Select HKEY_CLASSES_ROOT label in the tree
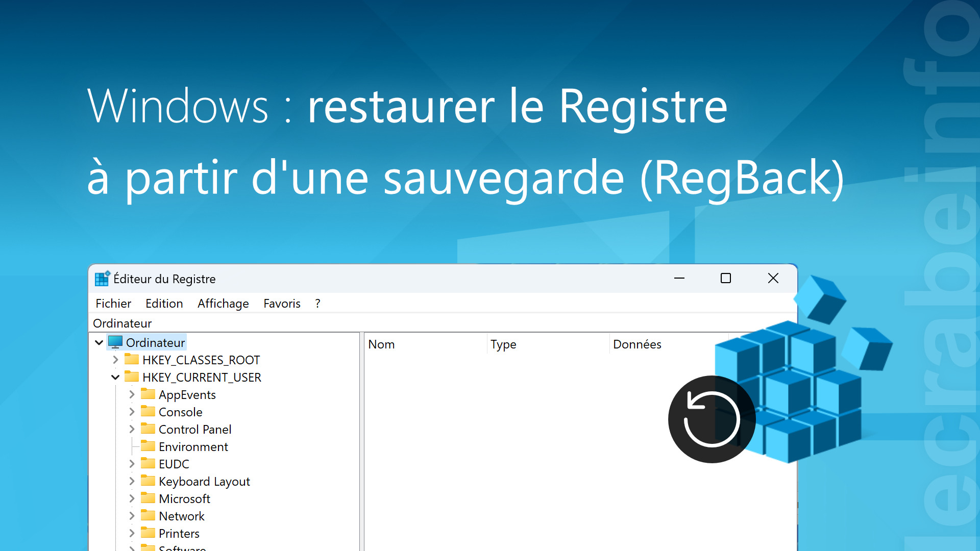The height and width of the screenshot is (551, 980). click(x=201, y=360)
